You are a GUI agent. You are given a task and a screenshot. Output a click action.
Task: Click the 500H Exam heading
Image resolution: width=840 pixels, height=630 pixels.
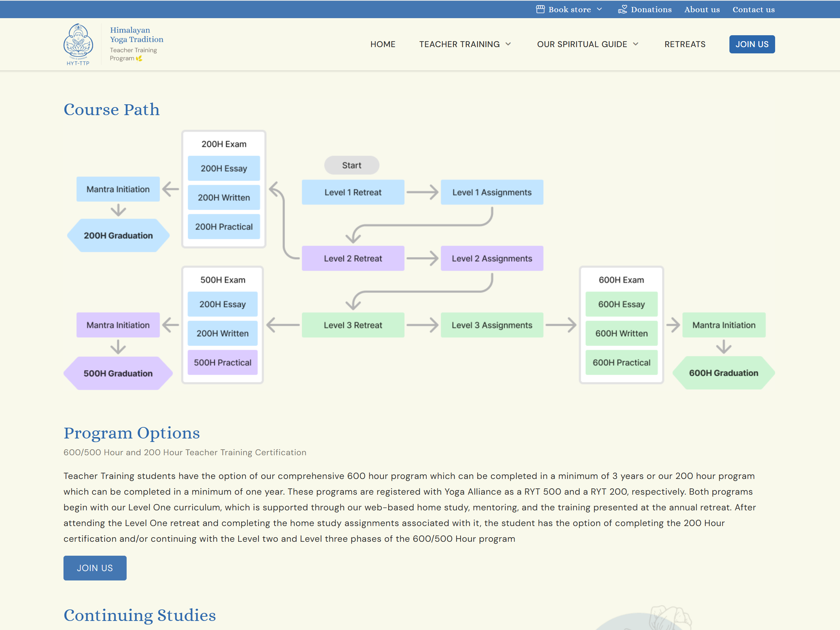223,280
